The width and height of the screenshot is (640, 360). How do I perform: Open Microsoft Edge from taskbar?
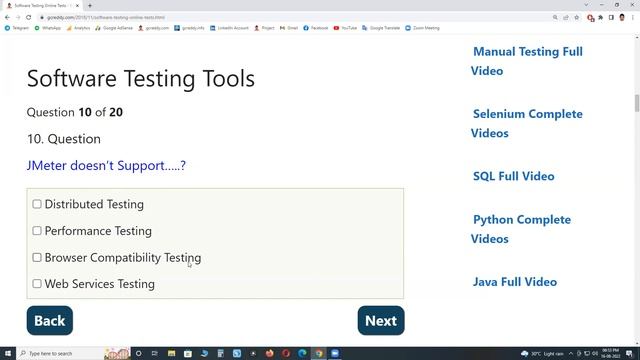coord(302,353)
